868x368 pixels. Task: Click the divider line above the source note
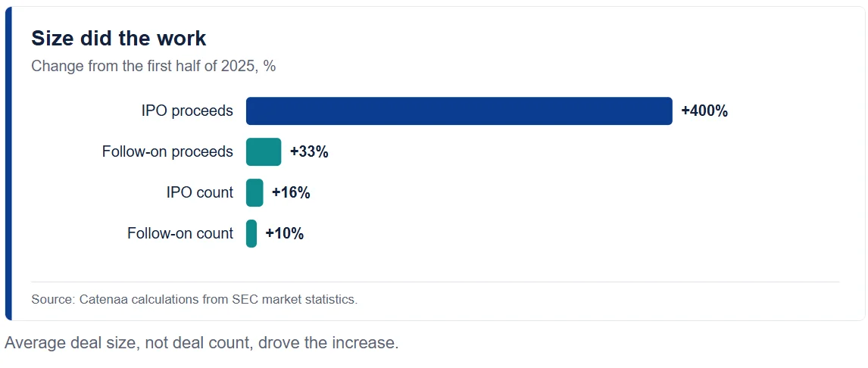tap(435, 282)
